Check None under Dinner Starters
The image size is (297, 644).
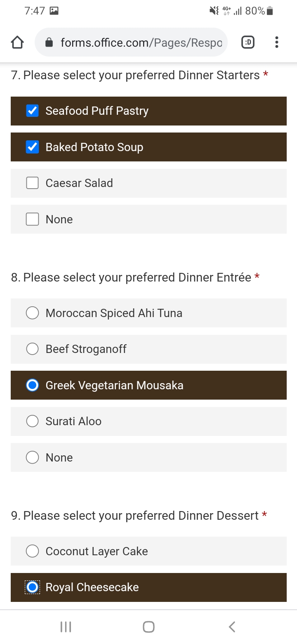click(32, 219)
